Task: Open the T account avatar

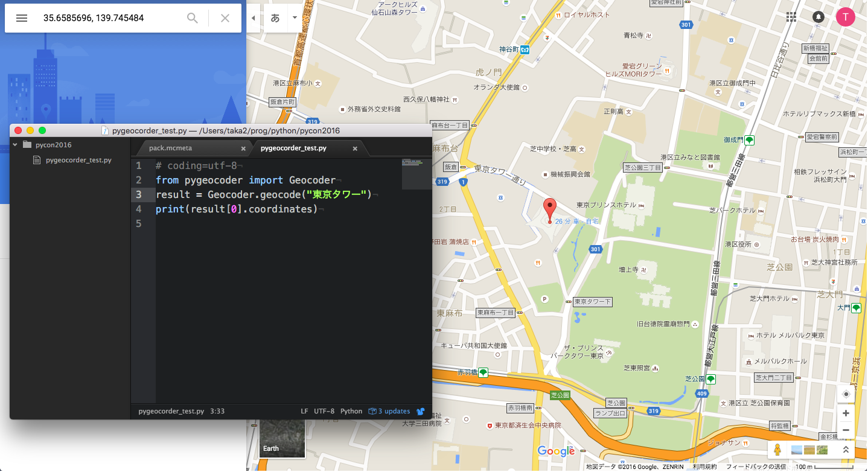Action: pos(845,17)
